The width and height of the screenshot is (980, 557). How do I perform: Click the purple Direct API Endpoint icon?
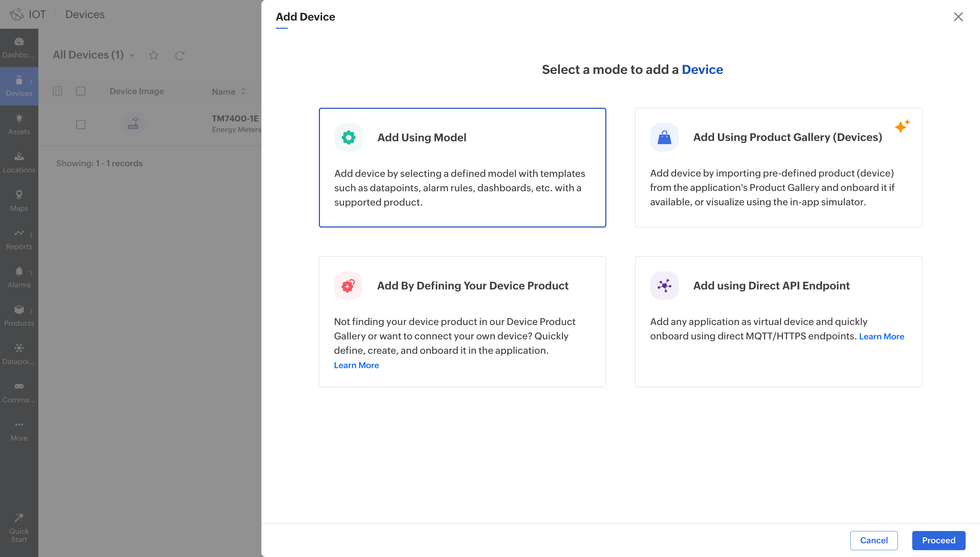point(664,285)
